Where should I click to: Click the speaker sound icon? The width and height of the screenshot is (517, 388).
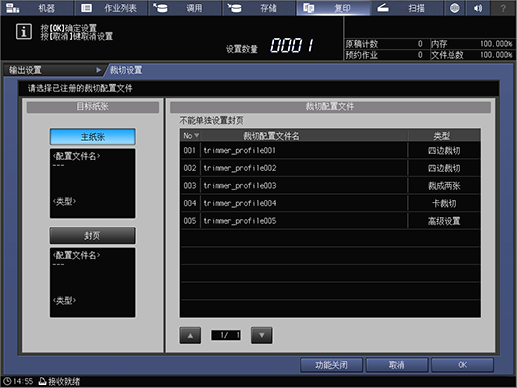(x=478, y=8)
